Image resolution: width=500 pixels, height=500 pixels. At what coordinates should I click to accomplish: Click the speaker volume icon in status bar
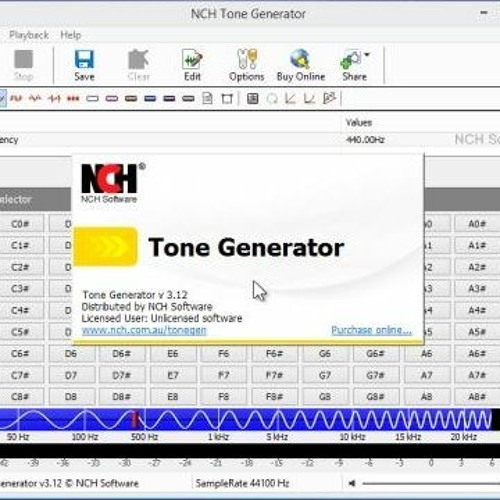click(x=352, y=483)
